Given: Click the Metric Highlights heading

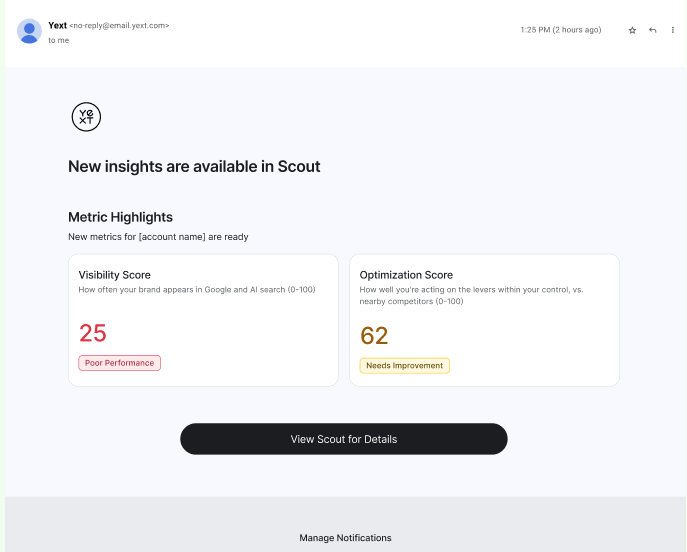Looking at the screenshot, I should [x=120, y=217].
